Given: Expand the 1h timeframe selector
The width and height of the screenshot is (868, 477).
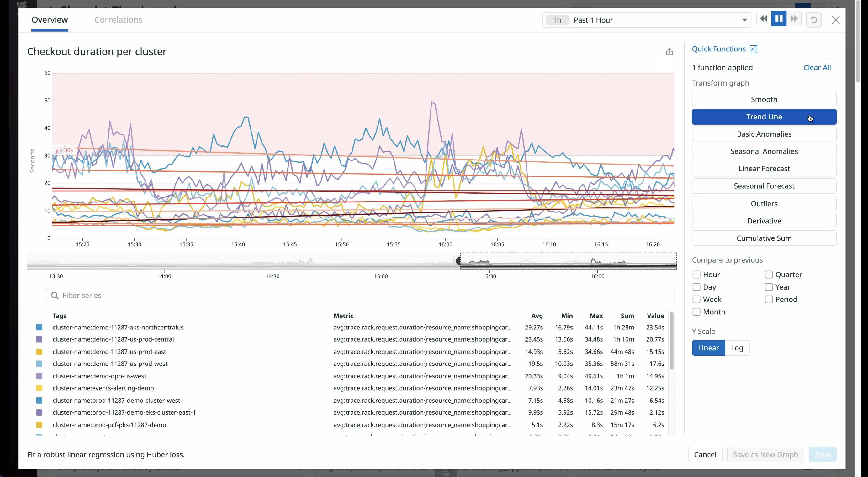Looking at the screenshot, I should (x=556, y=19).
